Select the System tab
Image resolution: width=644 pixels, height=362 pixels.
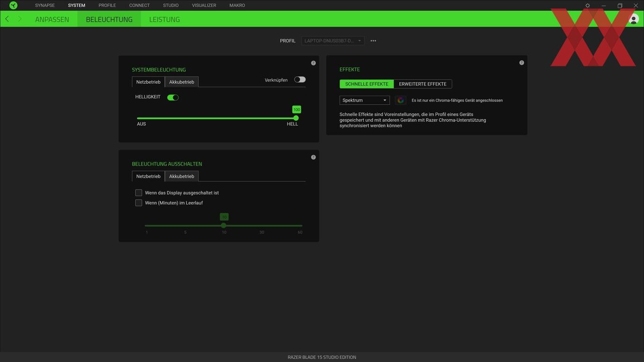click(77, 5)
